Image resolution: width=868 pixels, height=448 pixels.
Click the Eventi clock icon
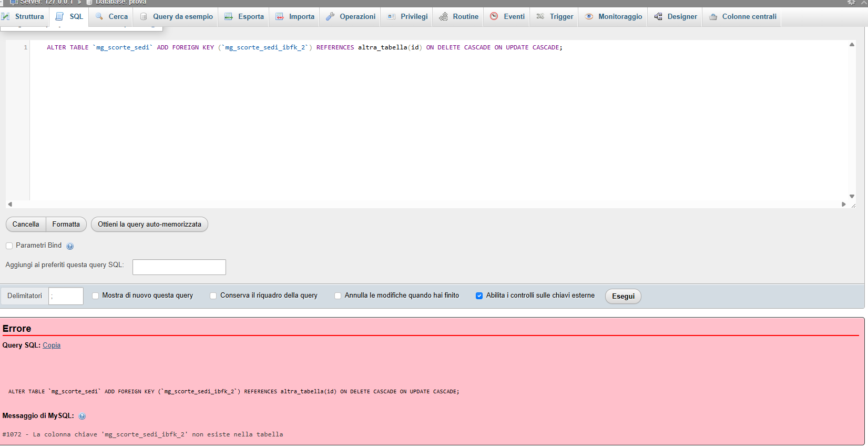pyautogui.click(x=494, y=17)
